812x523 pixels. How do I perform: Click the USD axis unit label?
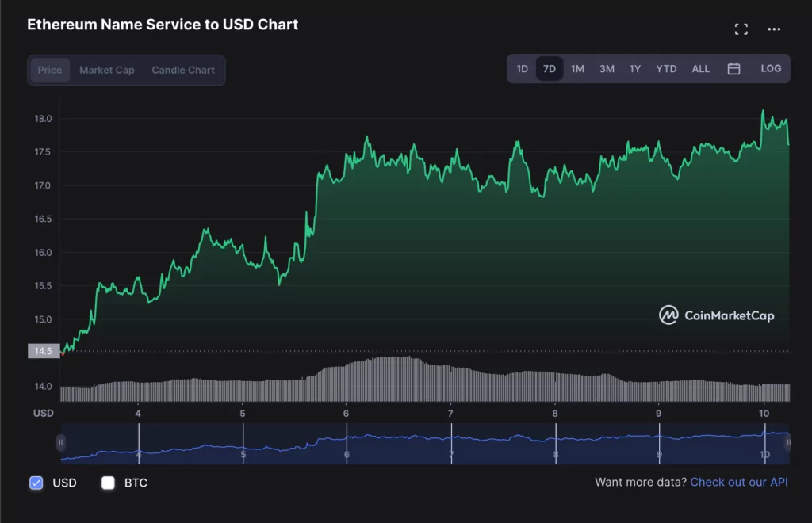[x=44, y=414]
